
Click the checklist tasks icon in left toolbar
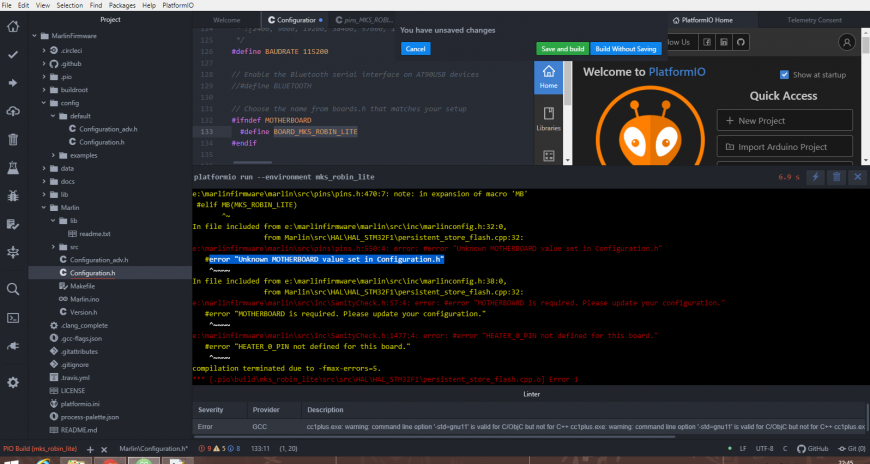pos(13,224)
